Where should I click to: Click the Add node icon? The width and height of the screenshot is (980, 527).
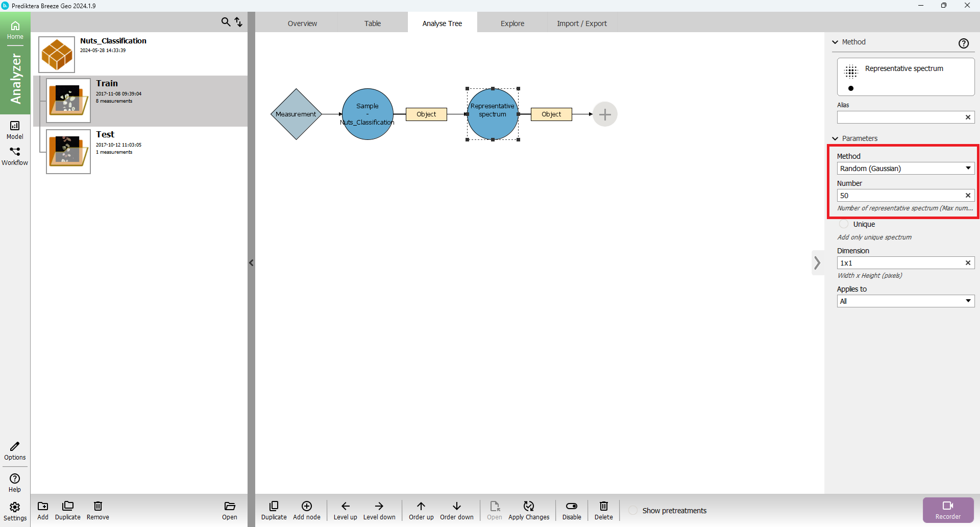click(307, 507)
